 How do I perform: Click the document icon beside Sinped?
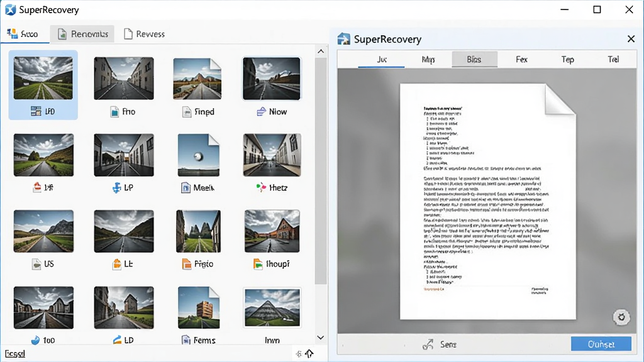click(187, 112)
